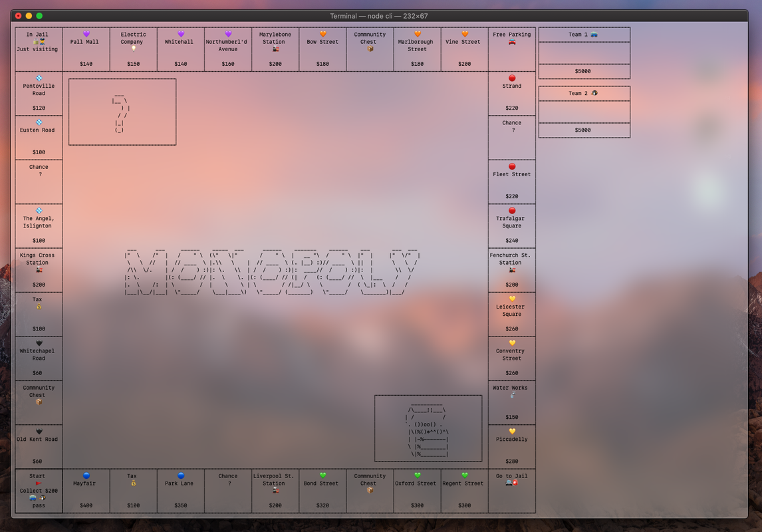Click the Bond Street $320 price
Screen dimensions: 762x532
click(x=322, y=505)
